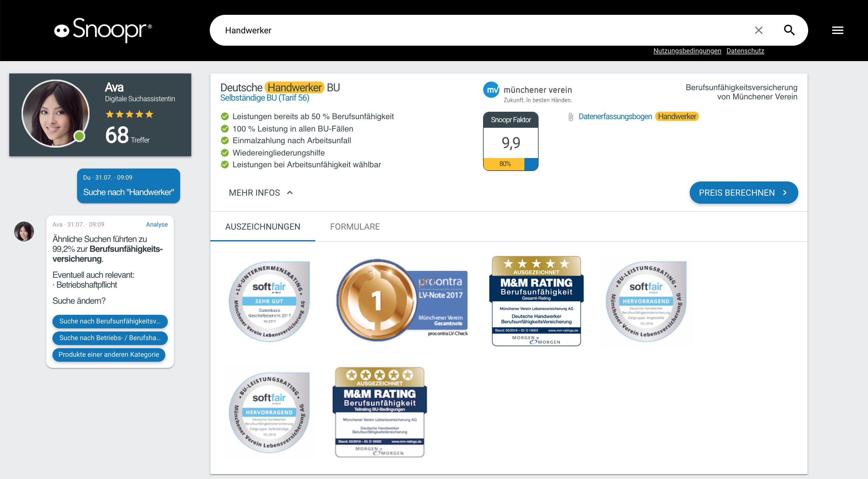Viewport: 868px width, 479px height.
Task: Open softfair LV-Unternehmensrating SEHR GUT badge
Action: pos(269,301)
